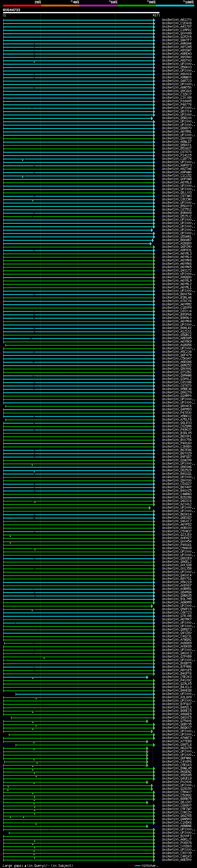Select the UniRef100_P18445 hit label
197x868 pixels.
pos(176,101)
